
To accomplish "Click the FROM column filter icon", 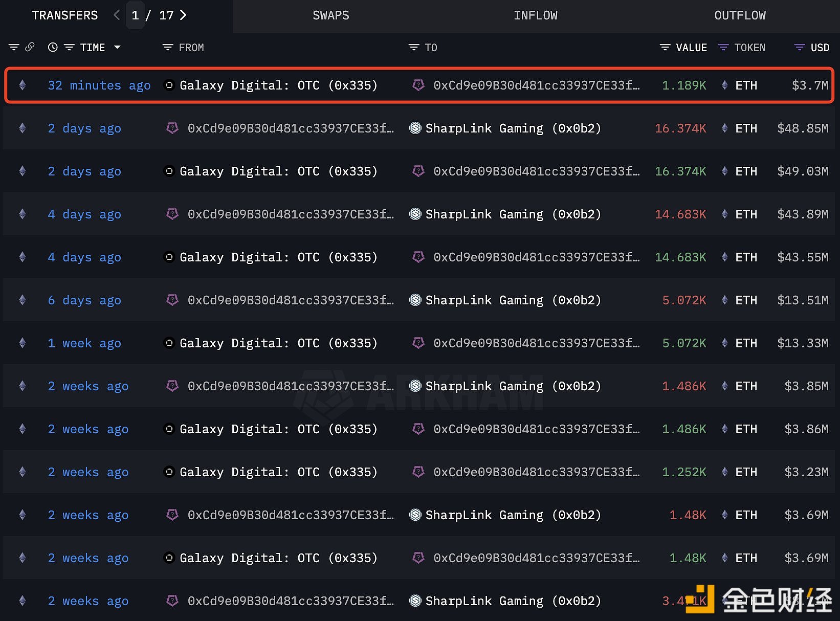I will pos(167,48).
